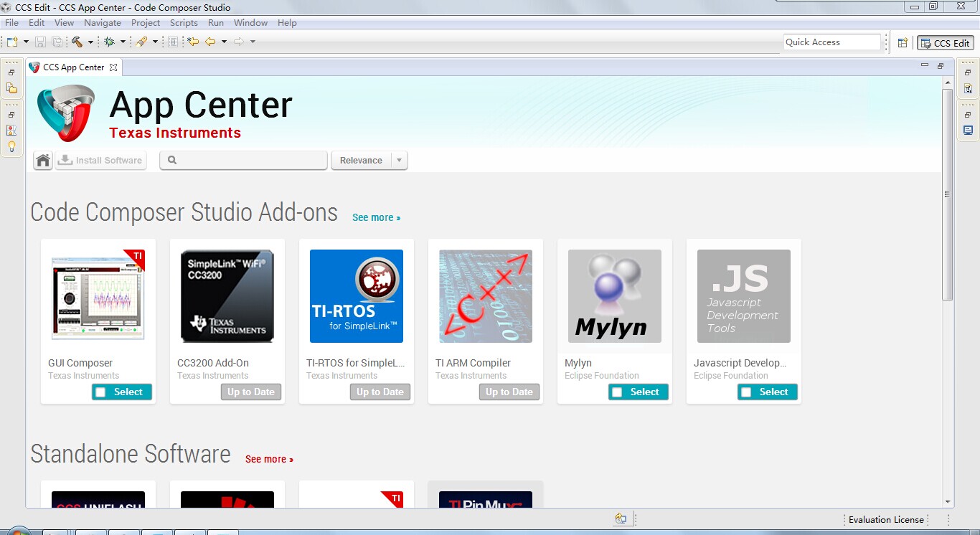Screen dimensions: 980x535
Task: Open the Scripts menu
Action: pyautogui.click(x=184, y=23)
